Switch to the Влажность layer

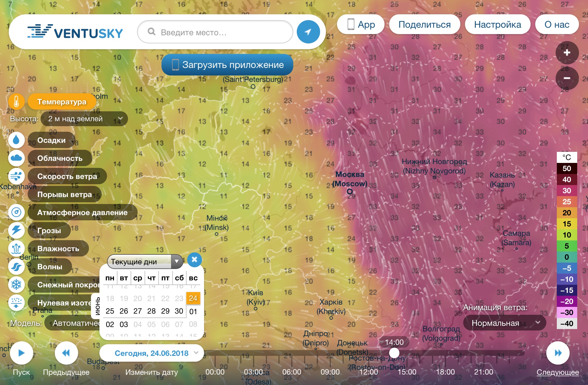pyautogui.click(x=58, y=249)
